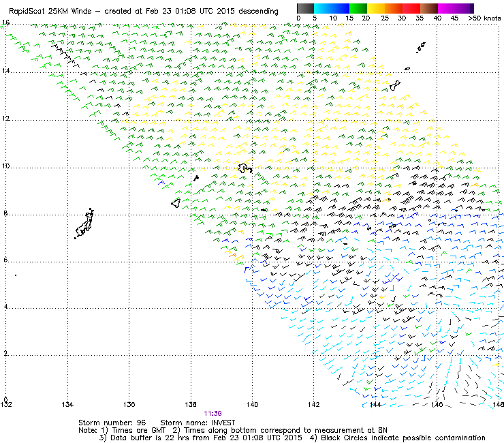The height and width of the screenshot is (443, 504).
Task: Click the 'Black Circles indicate possible contamination' note
Action: pyautogui.click(x=403, y=438)
